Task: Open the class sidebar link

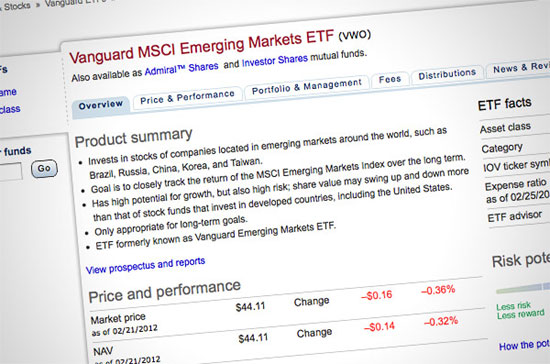Action: [x=9, y=109]
